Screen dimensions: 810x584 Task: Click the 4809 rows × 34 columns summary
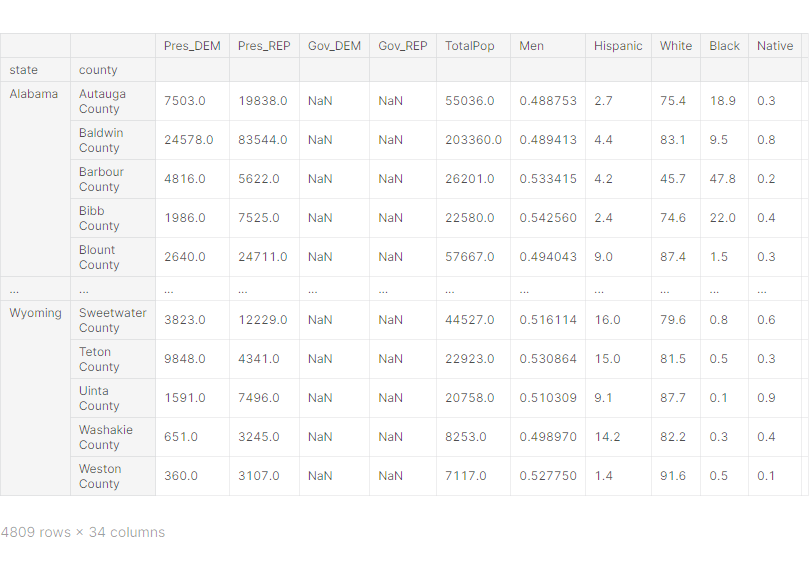pos(83,532)
